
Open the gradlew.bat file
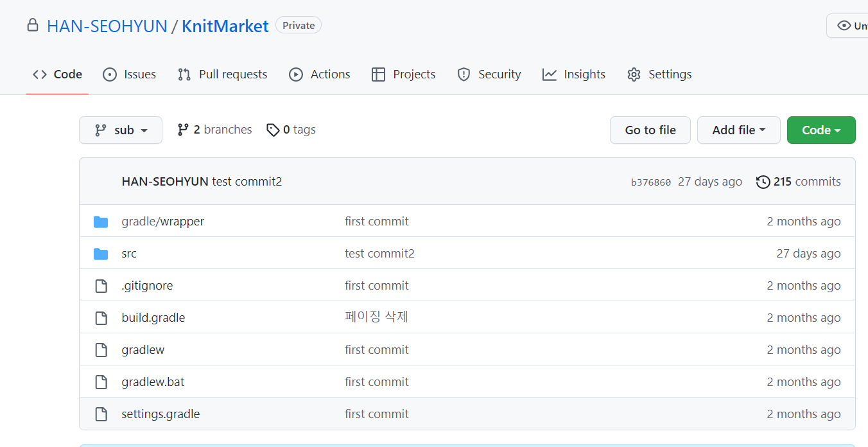(x=153, y=382)
